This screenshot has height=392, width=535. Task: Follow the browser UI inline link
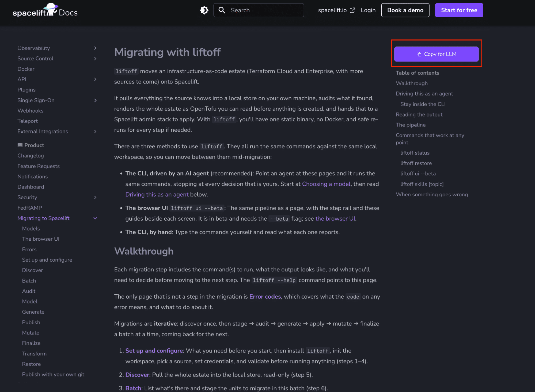coord(335,218)
